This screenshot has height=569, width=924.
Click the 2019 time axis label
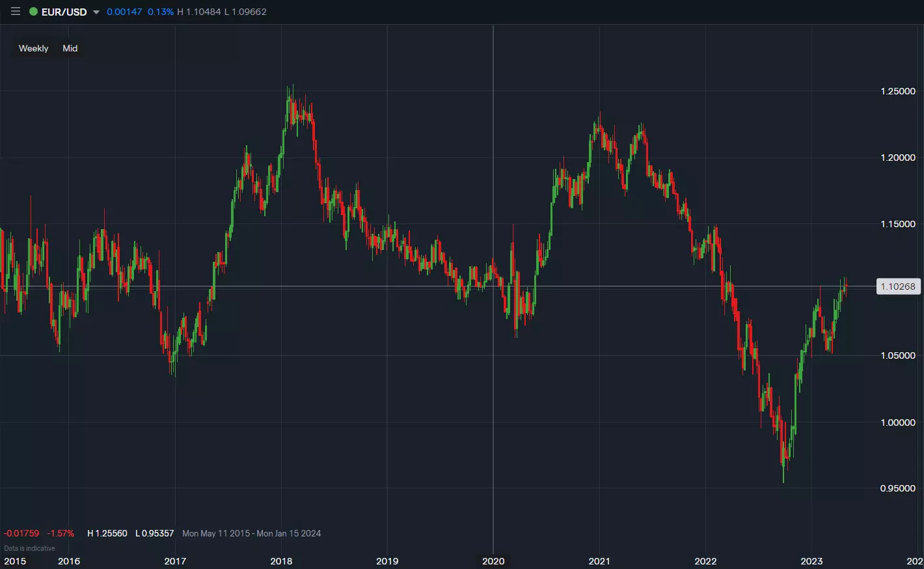(387, 561)
